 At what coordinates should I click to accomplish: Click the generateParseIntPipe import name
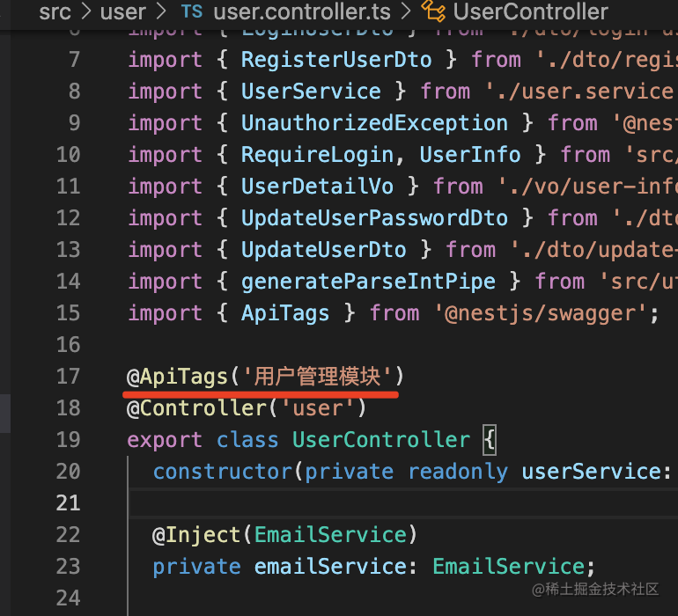(368, 282)
